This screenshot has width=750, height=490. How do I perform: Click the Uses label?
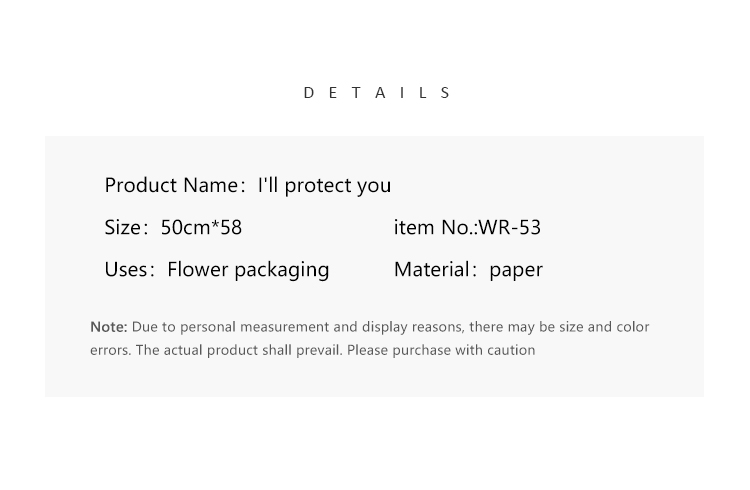126,270
